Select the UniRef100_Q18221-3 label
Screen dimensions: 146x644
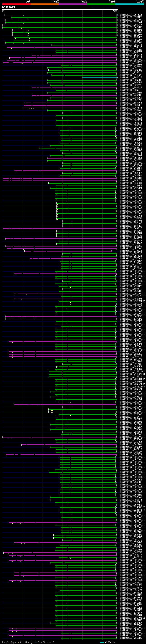132,374
